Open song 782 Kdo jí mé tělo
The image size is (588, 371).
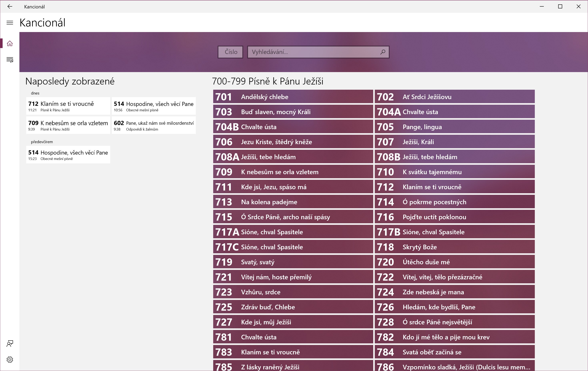454,337
